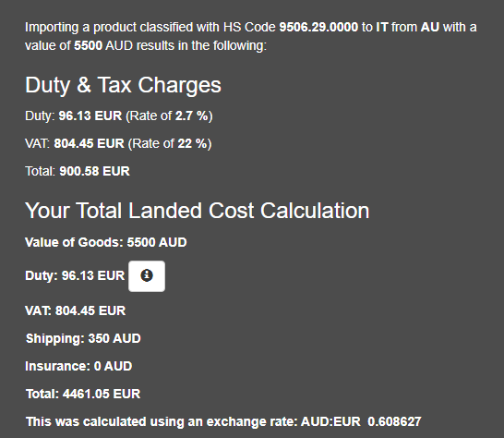Viewport: 504px width, 438px height.
Task: Select the Value of Goods: 5500 AUD line
Action: click(x=106, y=242)
